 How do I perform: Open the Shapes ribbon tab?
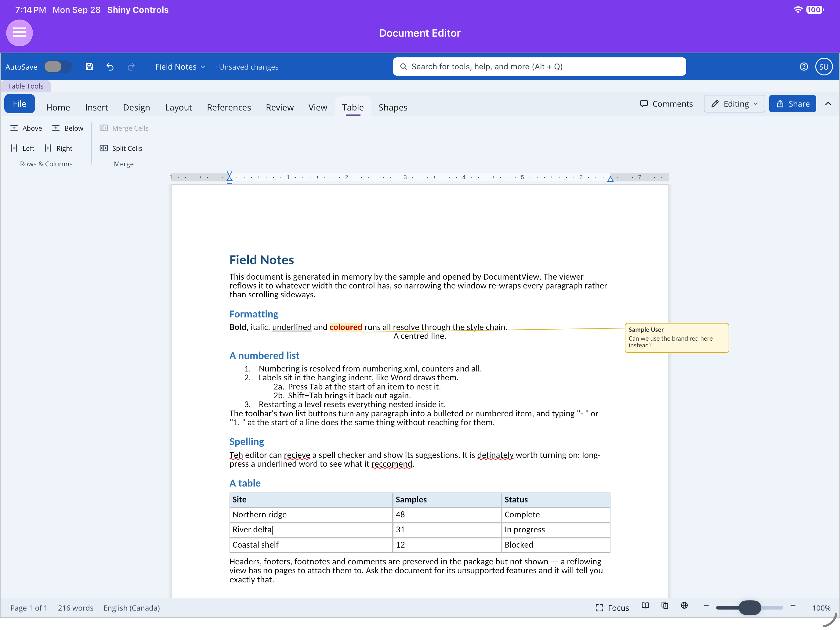(393, 107)
